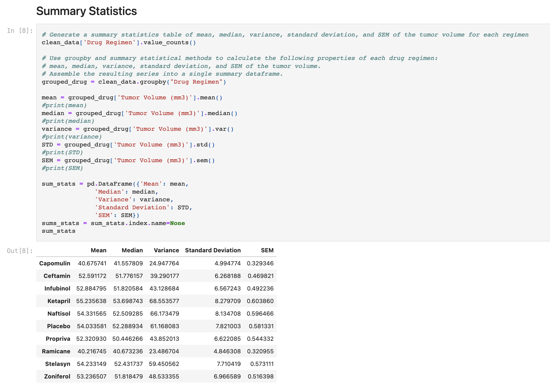Image resolution: width=550 pixels, height=392 pixels.
Task: Click the SEM column header
Action: (x=267, y=250)
